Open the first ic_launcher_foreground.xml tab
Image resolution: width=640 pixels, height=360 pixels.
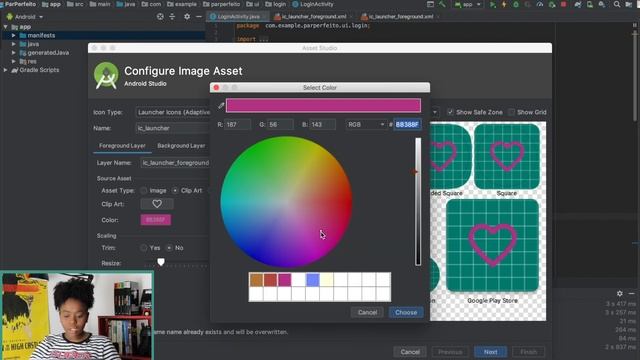(x=314, y=17)
